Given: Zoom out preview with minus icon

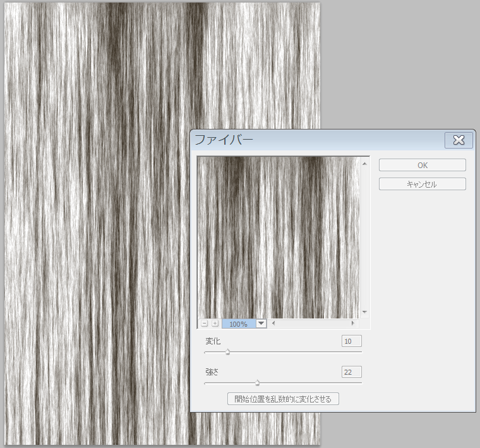Looking at the screenshot, I should [x=205, y=324].
